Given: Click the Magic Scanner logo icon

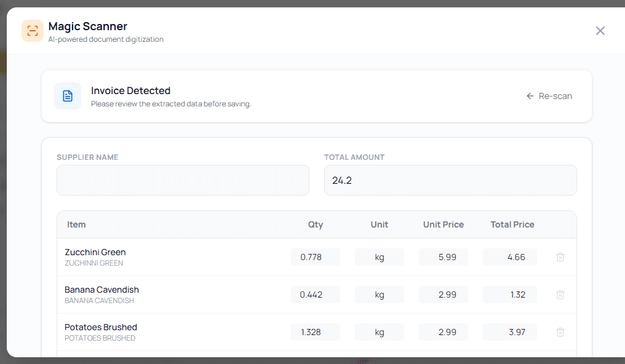Looking at the screenshot, I should tap(33, 31).
